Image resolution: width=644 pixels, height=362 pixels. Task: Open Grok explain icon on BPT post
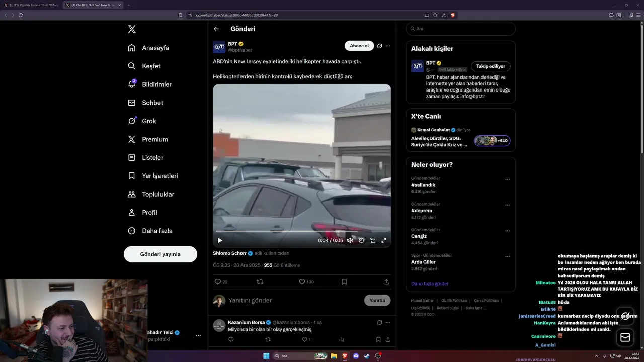pos(380,46)
